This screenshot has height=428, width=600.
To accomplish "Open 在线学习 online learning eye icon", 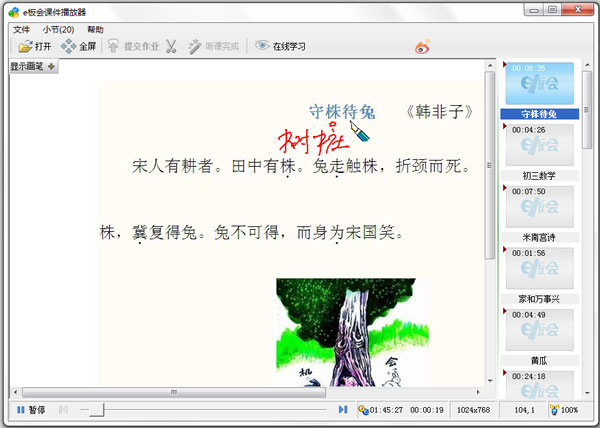I will tap(262, 46).
